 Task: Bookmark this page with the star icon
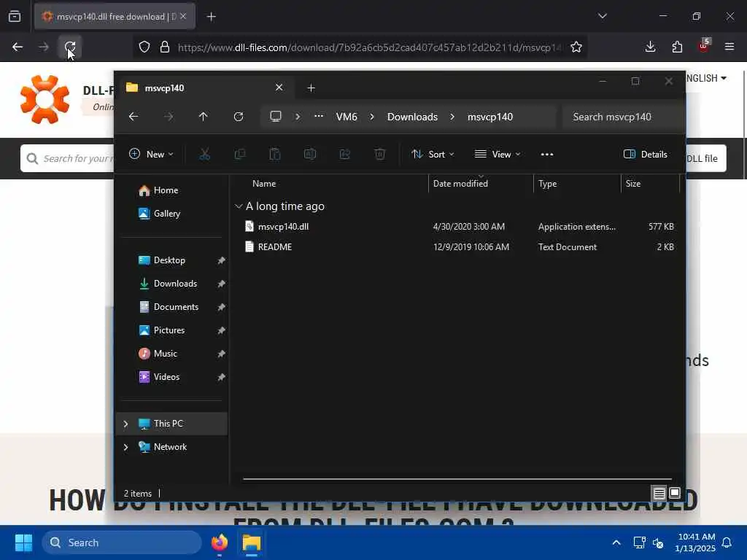[576, 47]
